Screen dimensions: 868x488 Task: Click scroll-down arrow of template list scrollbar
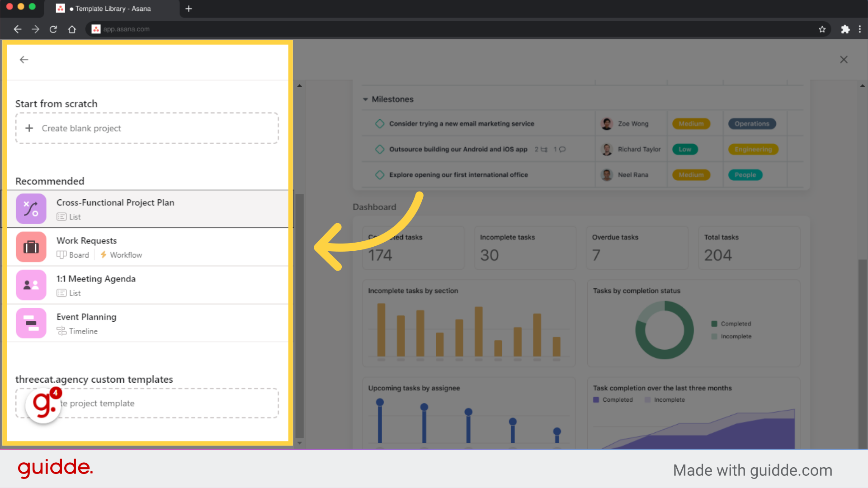(x=299, y=443)
